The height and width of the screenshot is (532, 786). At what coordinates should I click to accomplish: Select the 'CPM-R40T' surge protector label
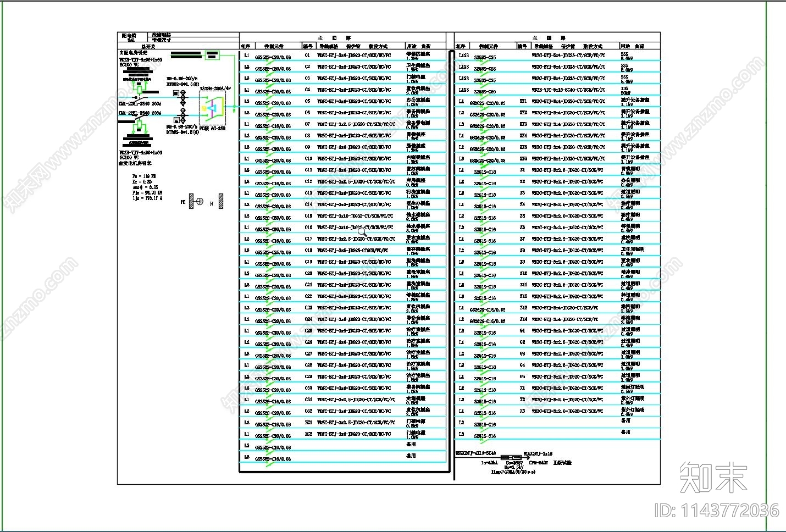[x=539, y=463]
